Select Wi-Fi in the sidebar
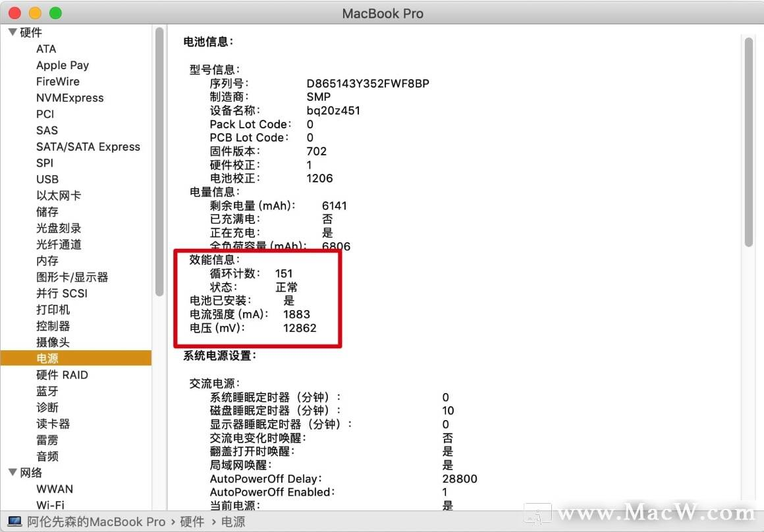 50,505
